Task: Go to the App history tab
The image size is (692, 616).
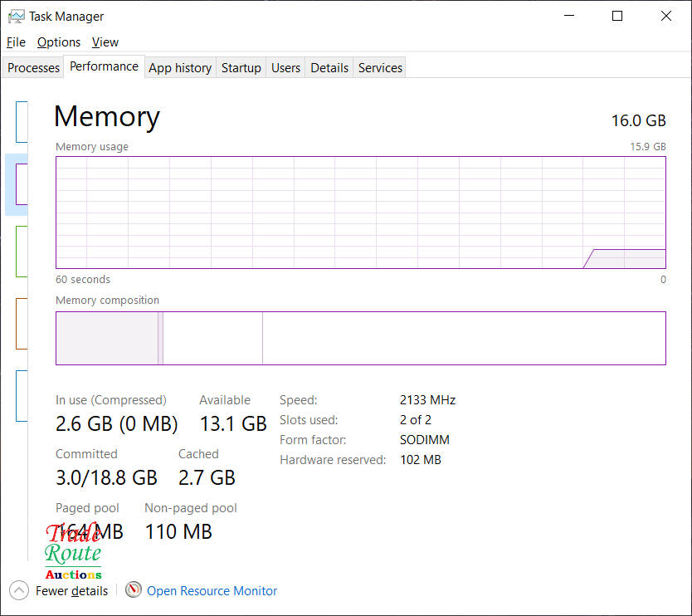Action: coord(180,68)
